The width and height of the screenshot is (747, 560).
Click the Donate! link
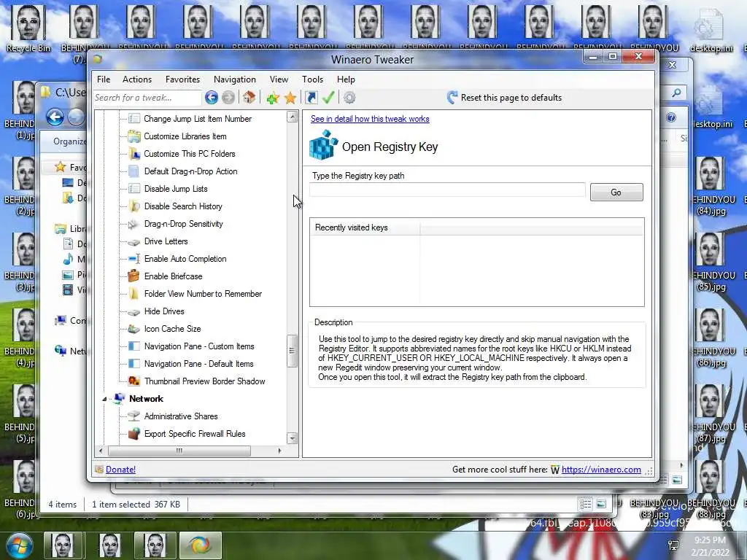120,470
